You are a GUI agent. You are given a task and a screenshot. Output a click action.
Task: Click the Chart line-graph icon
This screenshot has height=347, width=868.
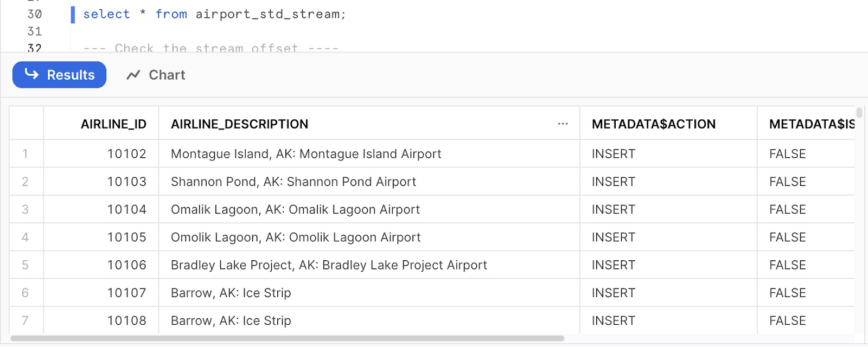pyautogui.click(x=133, y=75)
